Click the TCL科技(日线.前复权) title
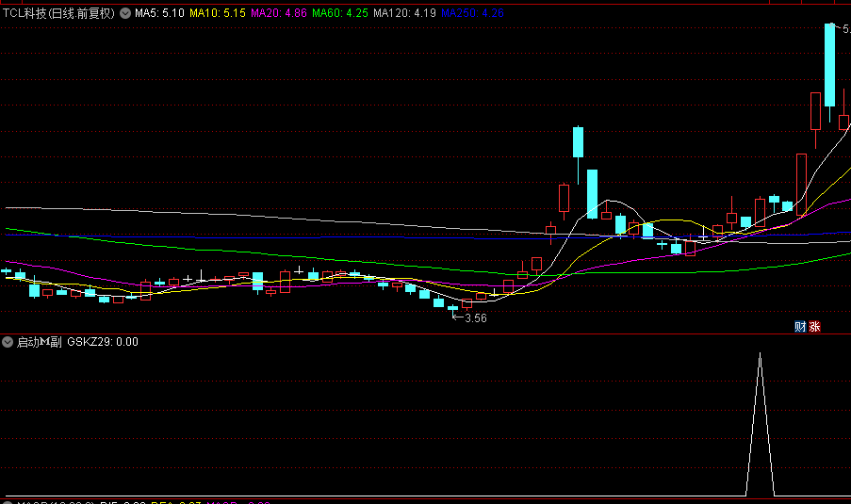 pyautogui.click(x=58, y=13)
